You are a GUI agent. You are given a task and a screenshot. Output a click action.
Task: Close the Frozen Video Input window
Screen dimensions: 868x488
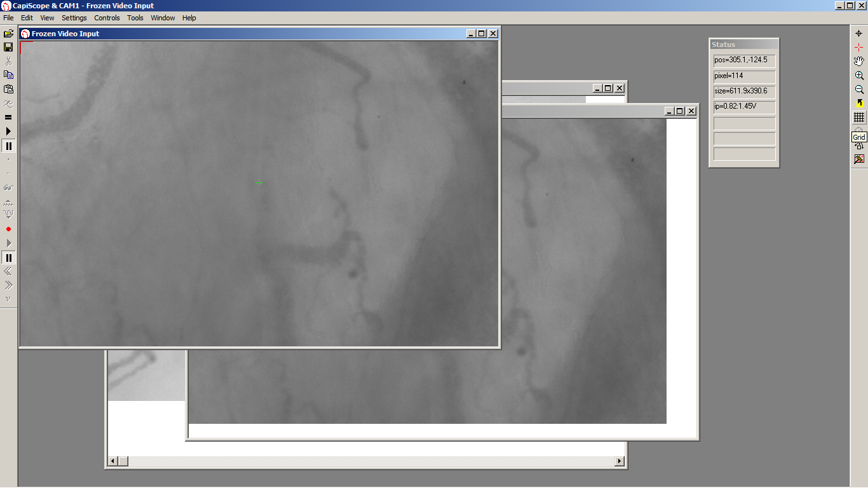click(x=493, y=34)
